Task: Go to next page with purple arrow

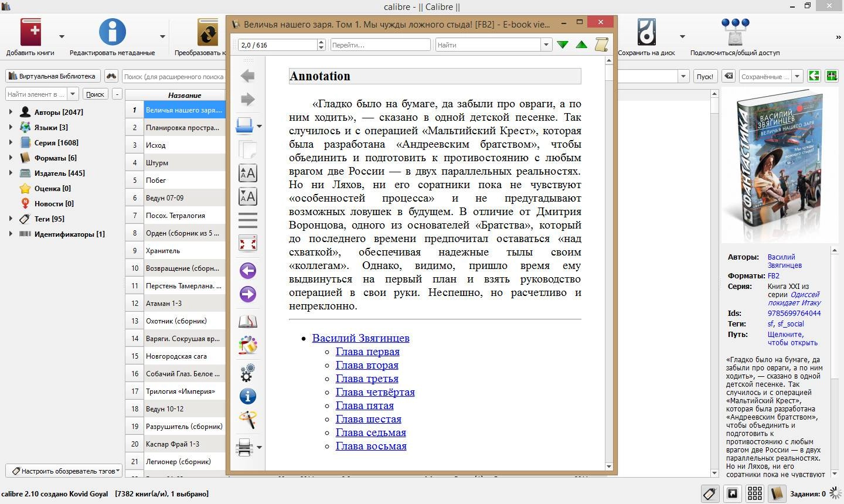Action: tap(247, 294)
